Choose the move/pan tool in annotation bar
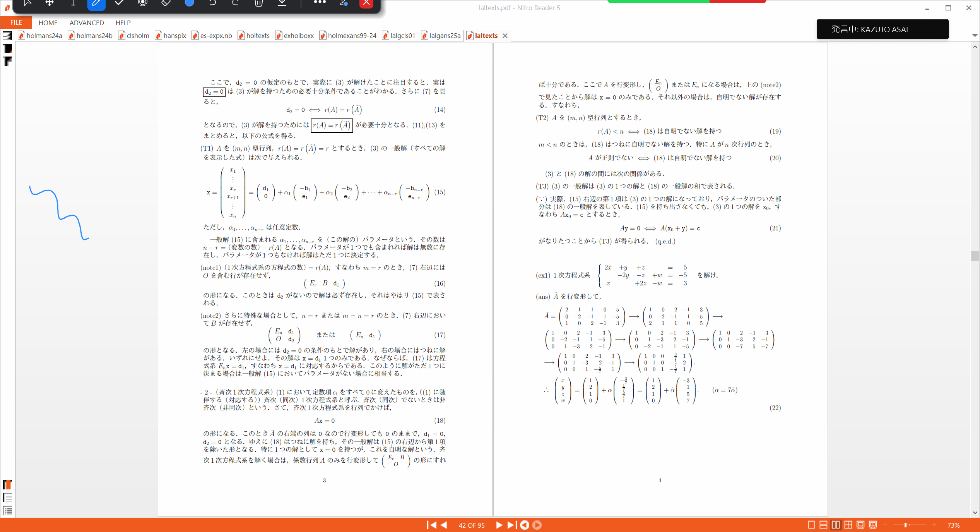Viewport: 980px width, 532px height. tap(50, 3)
